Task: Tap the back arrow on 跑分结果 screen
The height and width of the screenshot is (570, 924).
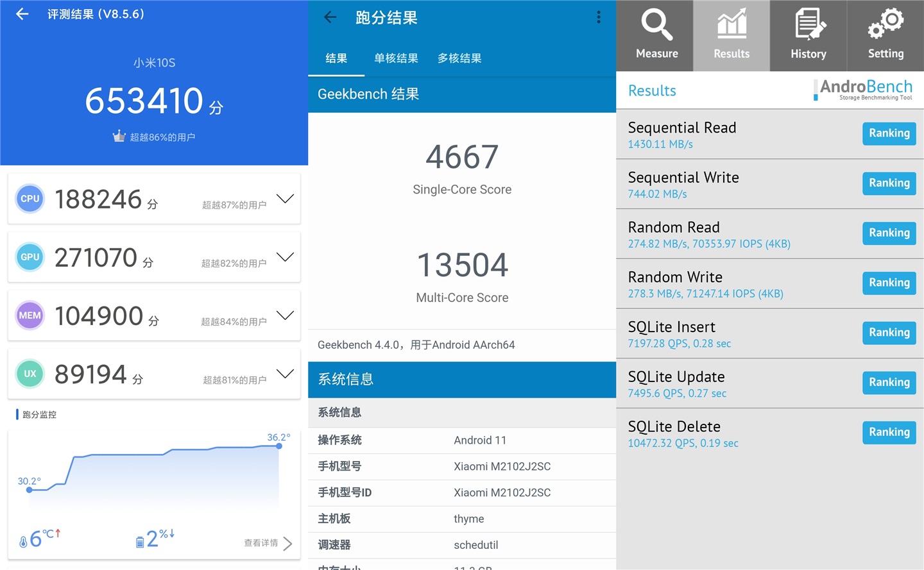Action: (330, 17)
